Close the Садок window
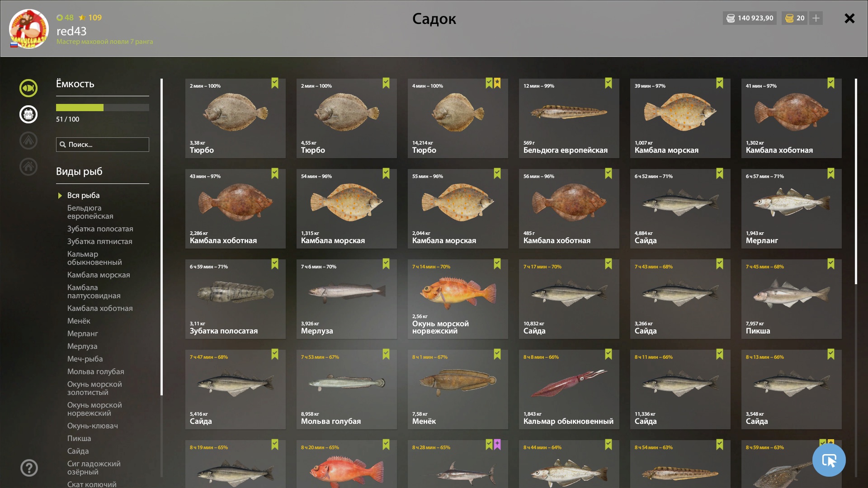Image resolution: width=868 pixels, height=488 pixels. point(849,18)
